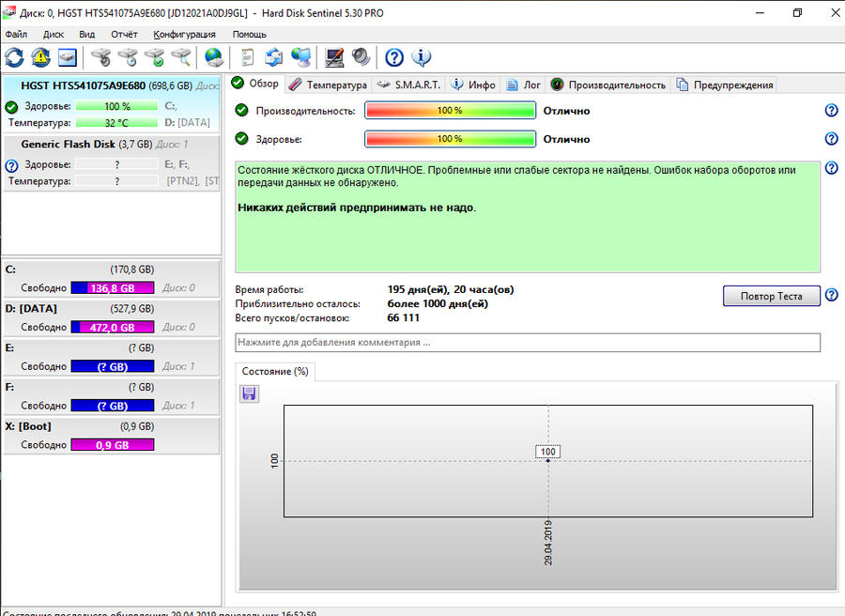Click the green check icon beside Производительность

click(241, 111)
